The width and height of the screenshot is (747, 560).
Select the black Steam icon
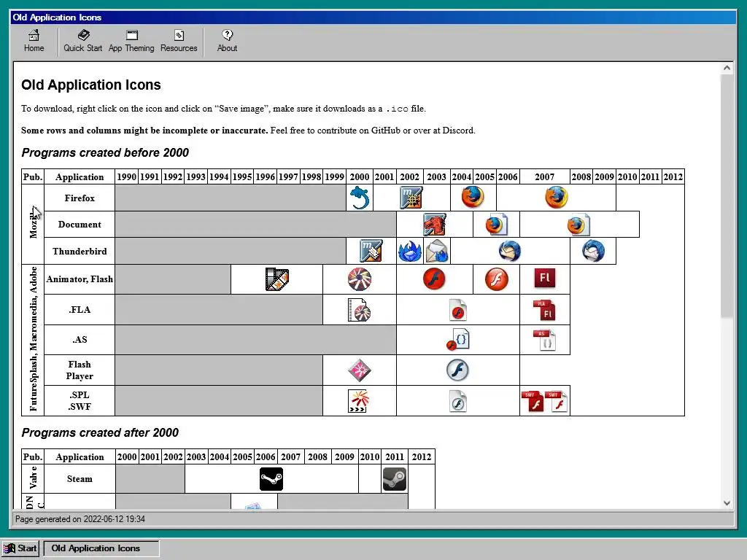click(x=271, y=479)
